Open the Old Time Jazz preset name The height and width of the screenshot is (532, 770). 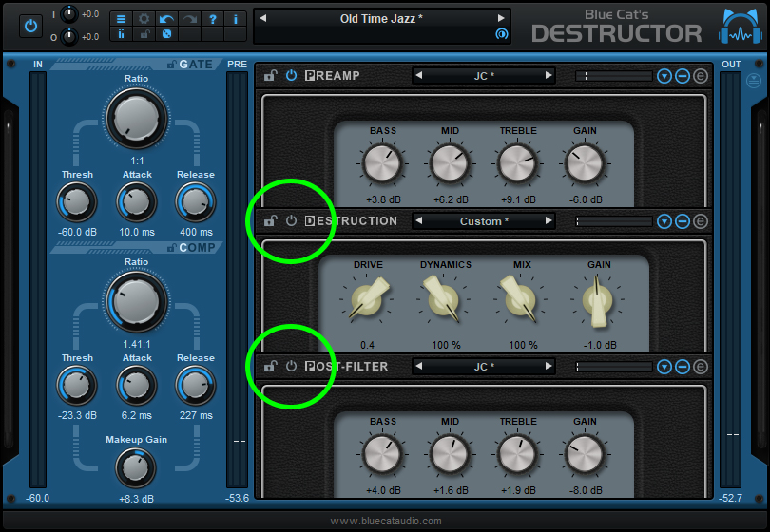click(381, 19)
